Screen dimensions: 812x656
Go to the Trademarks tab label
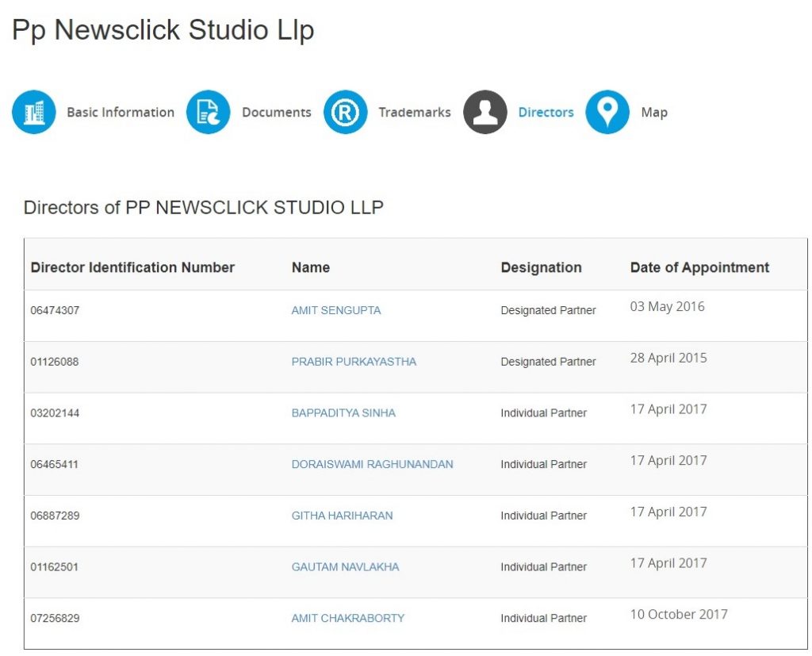(x=414, y=113)
